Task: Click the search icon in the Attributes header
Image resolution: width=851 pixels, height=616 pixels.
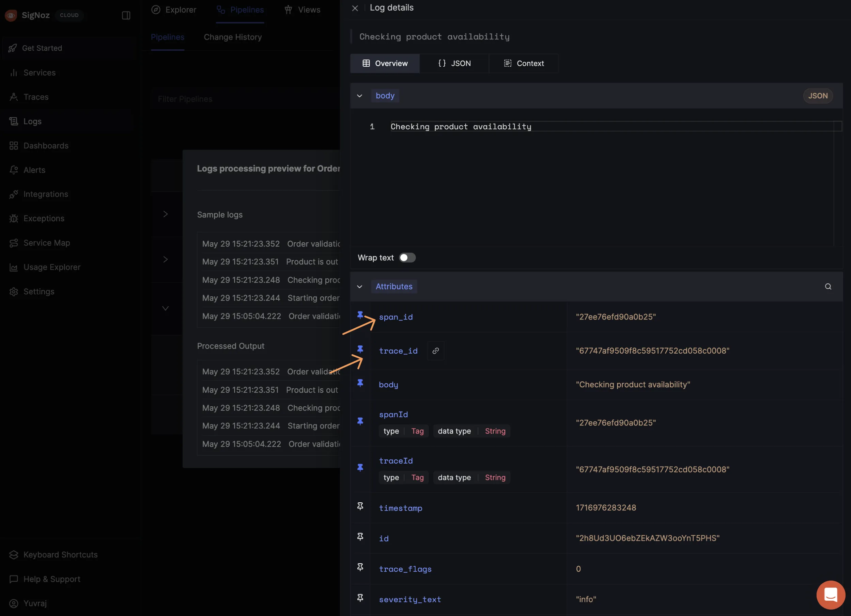Action: (x=828, y=287)
